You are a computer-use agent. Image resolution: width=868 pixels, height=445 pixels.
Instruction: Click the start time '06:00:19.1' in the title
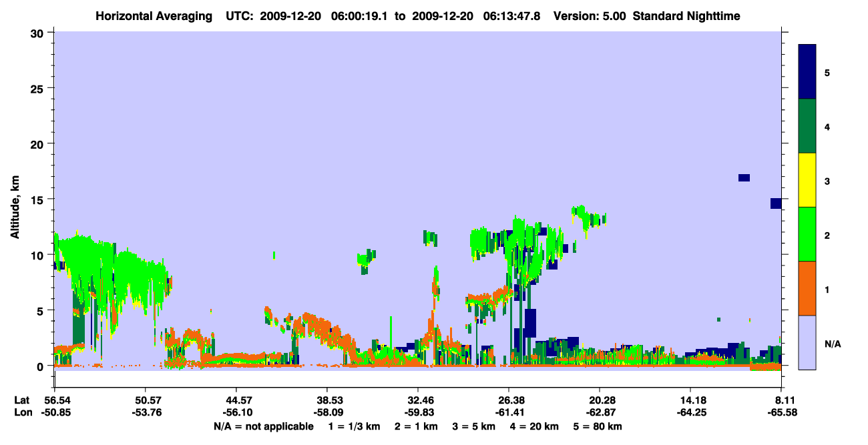coord(358,16)
